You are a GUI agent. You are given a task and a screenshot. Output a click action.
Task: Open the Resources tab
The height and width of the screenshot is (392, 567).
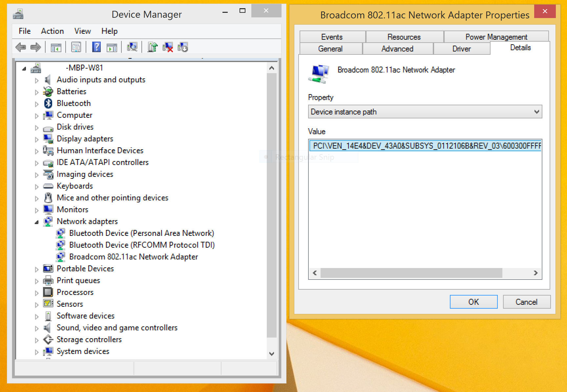[x=404, y=37]
